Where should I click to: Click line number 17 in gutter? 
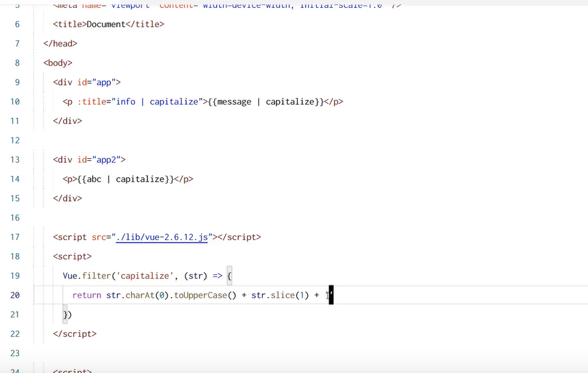point(15,237)
